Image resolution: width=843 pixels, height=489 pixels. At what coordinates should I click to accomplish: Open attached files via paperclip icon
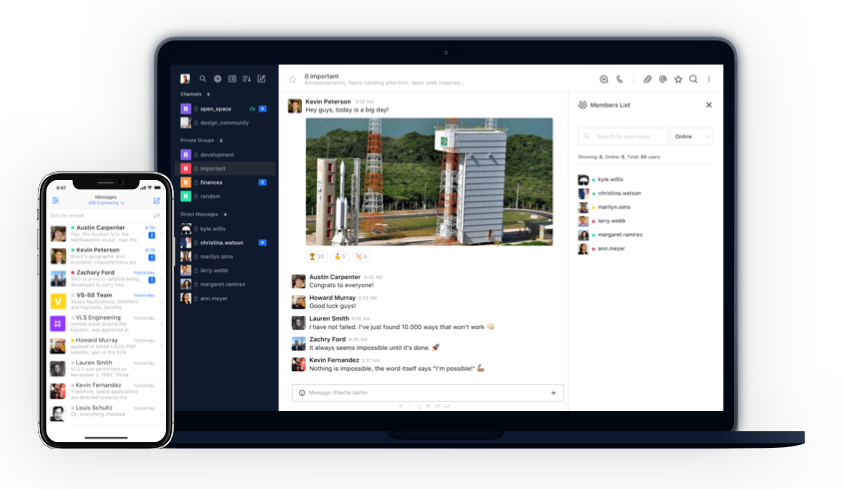point(647,78)
